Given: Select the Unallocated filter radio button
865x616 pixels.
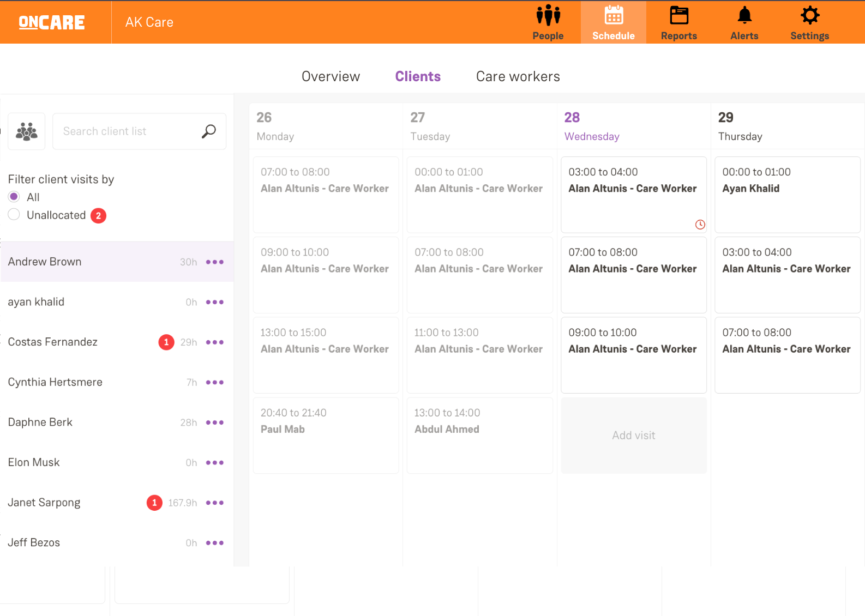Looking at the screenshot, I should click(14, 215).
